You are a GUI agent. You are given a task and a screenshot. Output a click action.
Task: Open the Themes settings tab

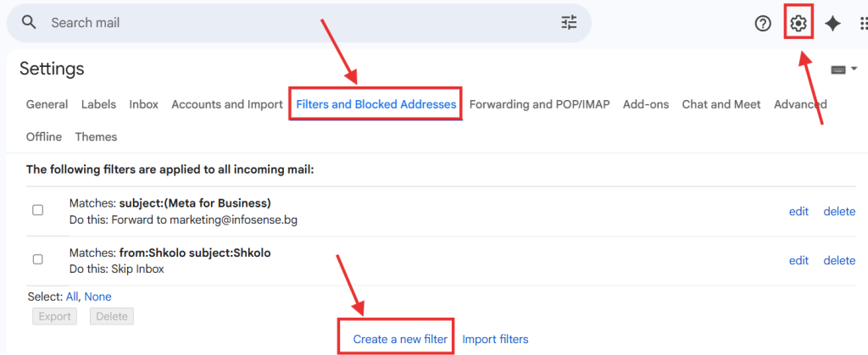pyautogui.click(x=96, y=136)
